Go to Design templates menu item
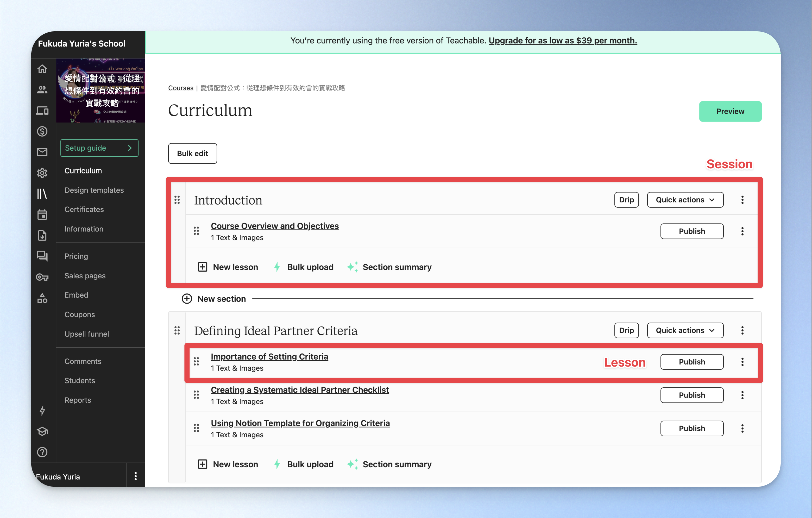 [x=94, y=190]
